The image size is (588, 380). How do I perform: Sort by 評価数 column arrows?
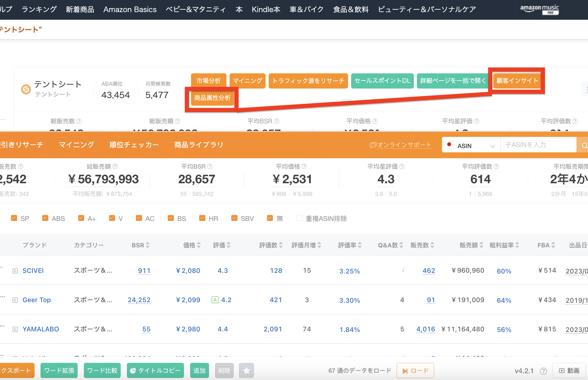(x=281, y=245)
